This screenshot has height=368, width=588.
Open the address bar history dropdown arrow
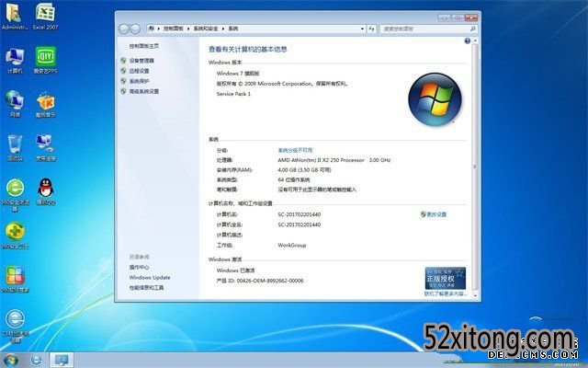click(x=362, y=29)
